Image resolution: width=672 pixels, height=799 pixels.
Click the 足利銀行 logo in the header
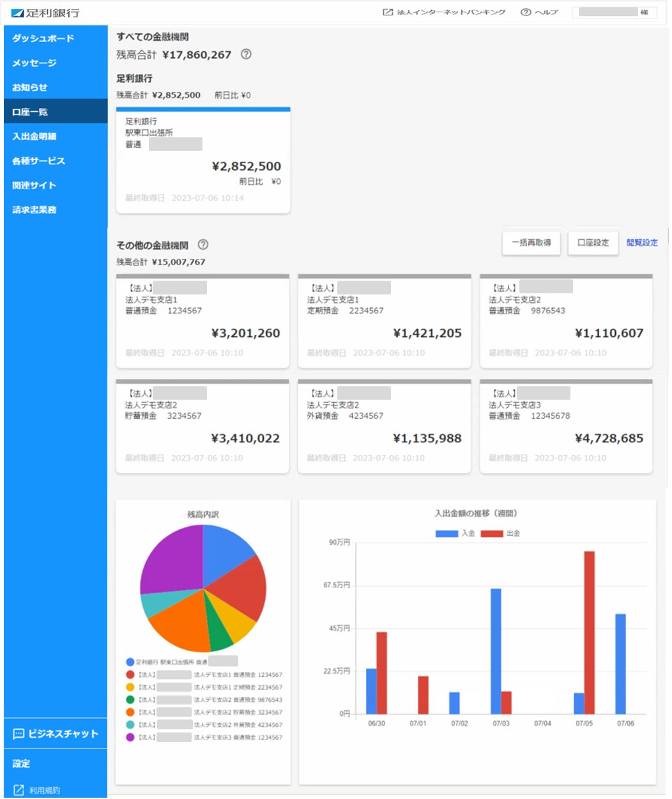45,13
